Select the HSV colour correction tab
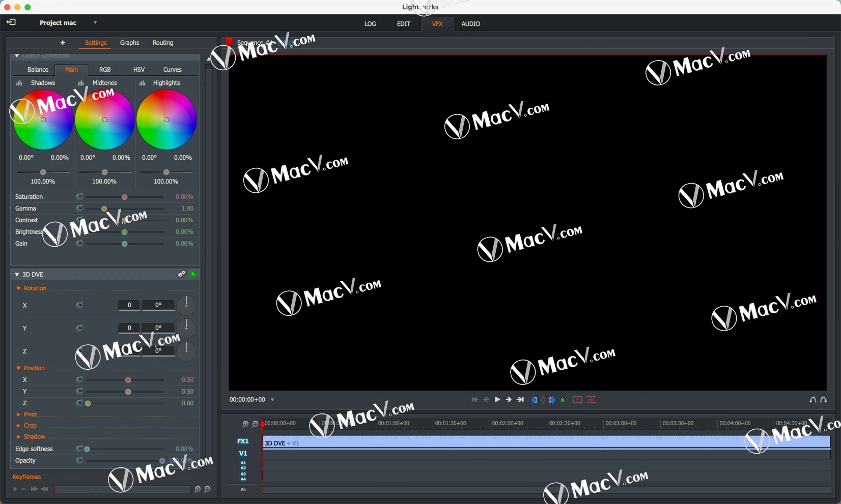Image resolution: width=841 pixels, height=504 pixels. (x=139, y=70)
